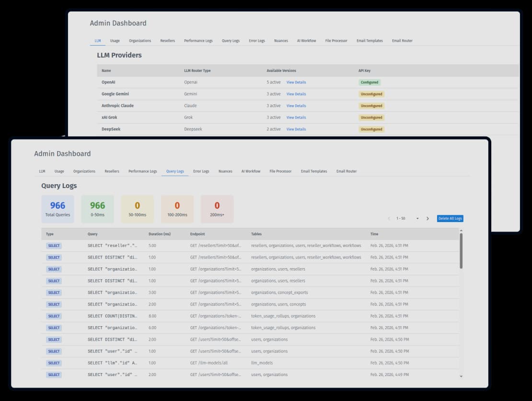The image size is (532, 401).
Task: Open Email Router tab in front dashboard
Action: (347, 171)
